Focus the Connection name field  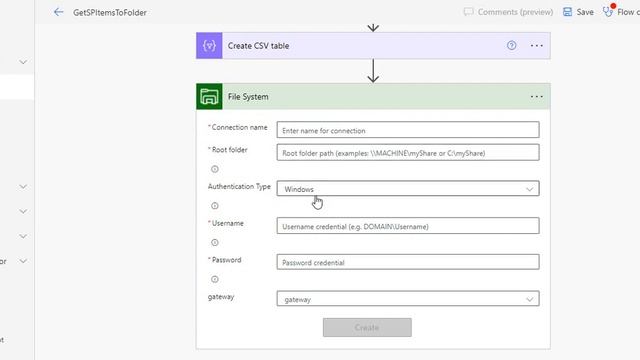[x=408, y=130]
